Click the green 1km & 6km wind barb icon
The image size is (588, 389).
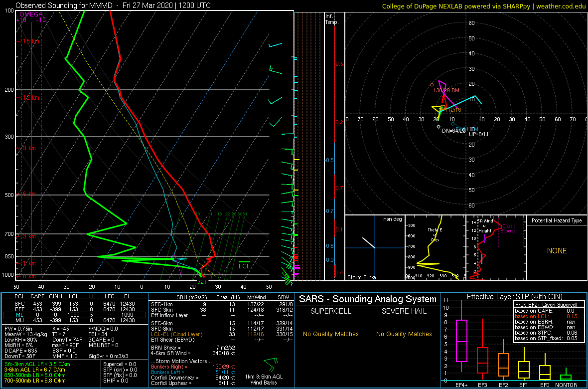tap(271, 365)
